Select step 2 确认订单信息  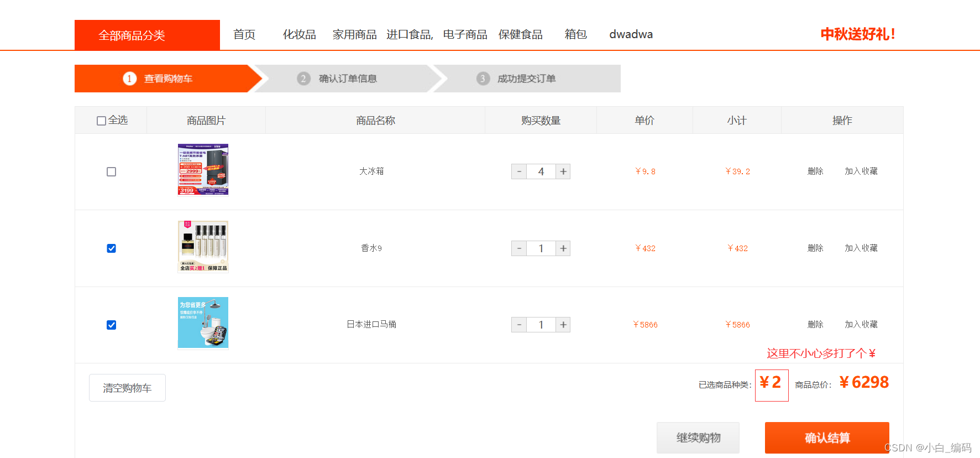point(347,79)
